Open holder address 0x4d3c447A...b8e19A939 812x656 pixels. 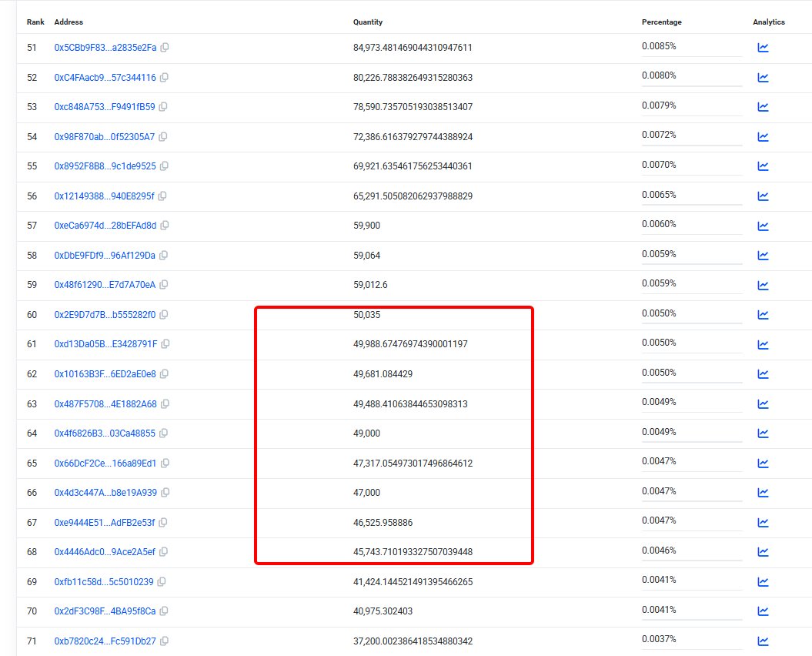(105, 493)
